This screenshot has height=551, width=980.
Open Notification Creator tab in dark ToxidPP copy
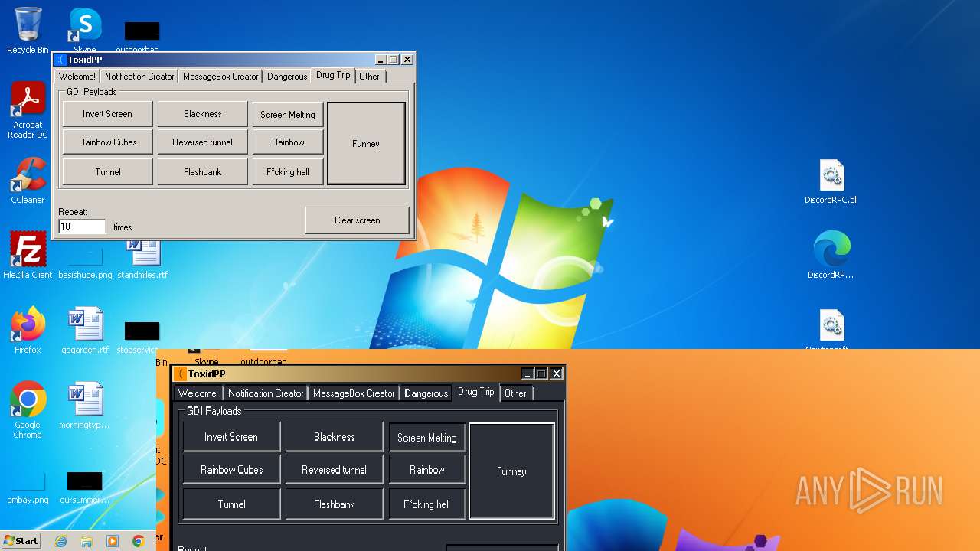(x=266, y=393)
